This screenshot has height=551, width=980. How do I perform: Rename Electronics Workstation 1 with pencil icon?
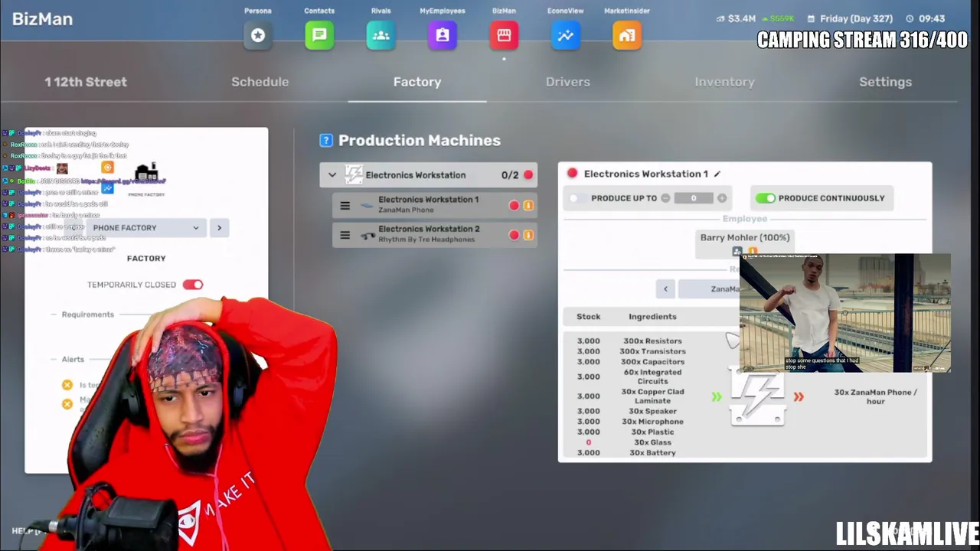[x=717, y=174]
